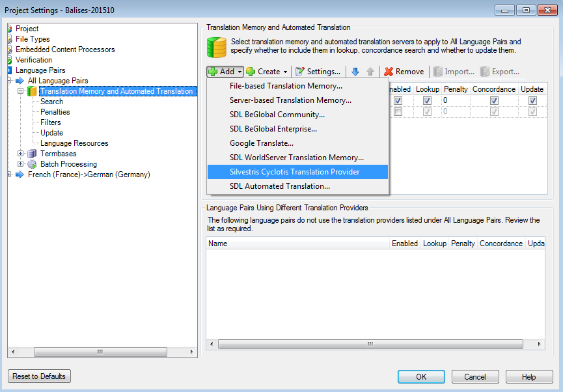Select Verification tree item
This screenshot has width=563, height=392.
(34, 60)
